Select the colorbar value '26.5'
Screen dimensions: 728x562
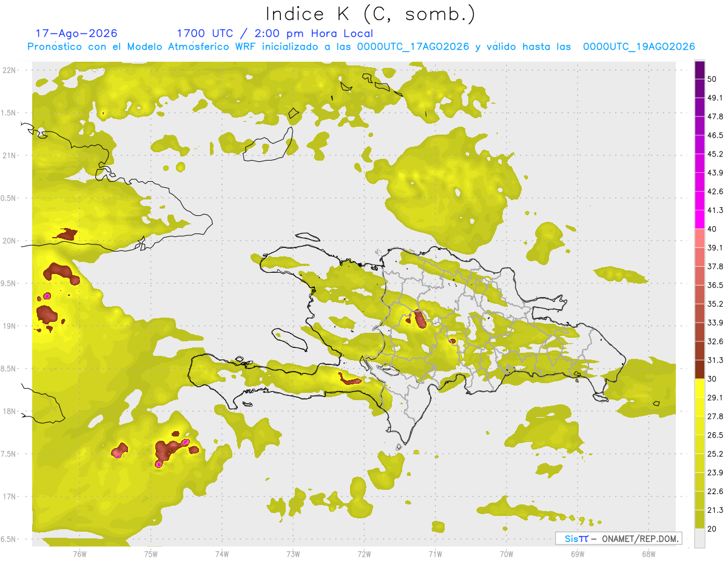(x=715, y=435)
